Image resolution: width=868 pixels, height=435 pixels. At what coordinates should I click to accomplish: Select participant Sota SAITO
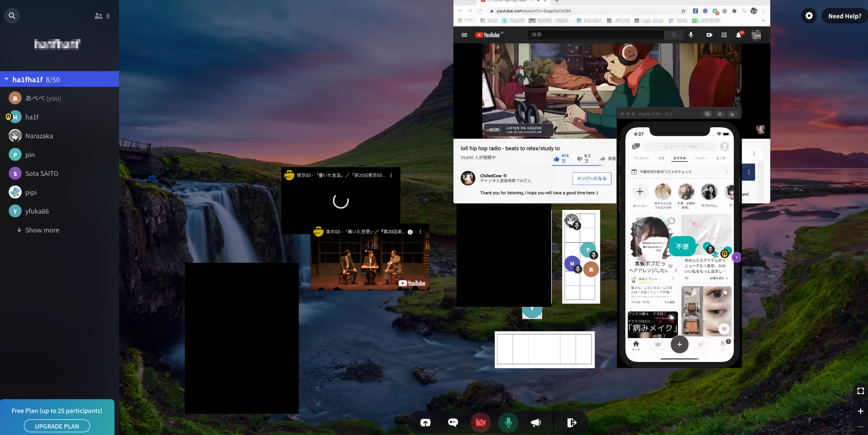(x=41, y=174)
